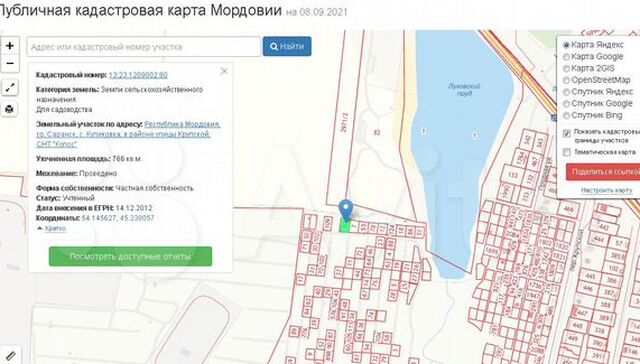
Task: Open the Республика Мордовия address link
Action: tap(128, 134)
